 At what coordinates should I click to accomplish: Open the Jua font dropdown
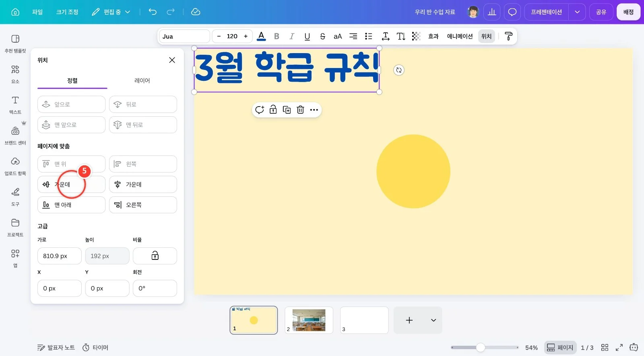(x=184, y=36)
